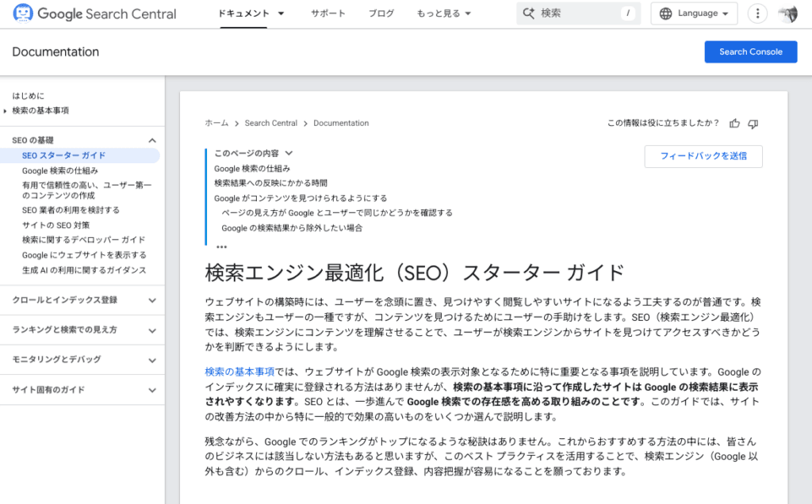
Task: Click the thumbs up helpful icon
Action: click(734, 123)
